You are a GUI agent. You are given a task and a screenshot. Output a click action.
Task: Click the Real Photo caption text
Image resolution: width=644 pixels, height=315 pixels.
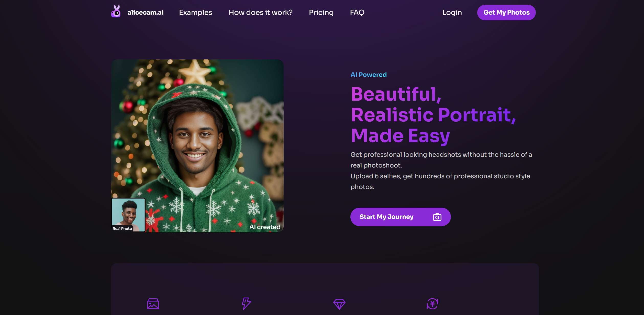[x=122, y=228]
